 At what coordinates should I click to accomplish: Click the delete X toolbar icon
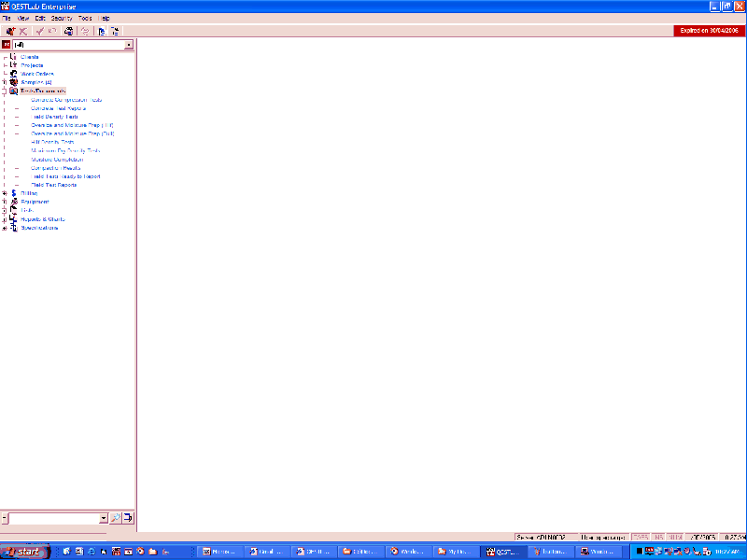[x=24, y=31]
